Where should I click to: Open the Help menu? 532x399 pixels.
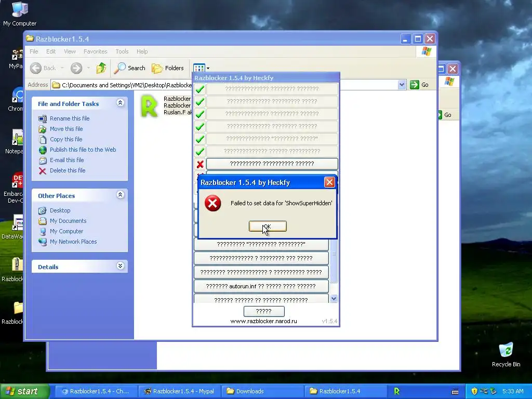click(142, 51)
